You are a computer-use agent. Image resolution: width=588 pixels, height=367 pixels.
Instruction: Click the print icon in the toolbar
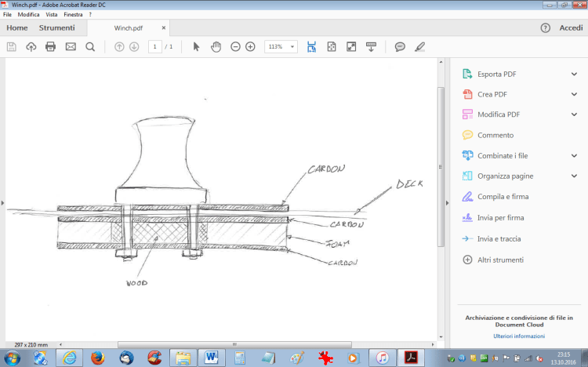(51, 47)
